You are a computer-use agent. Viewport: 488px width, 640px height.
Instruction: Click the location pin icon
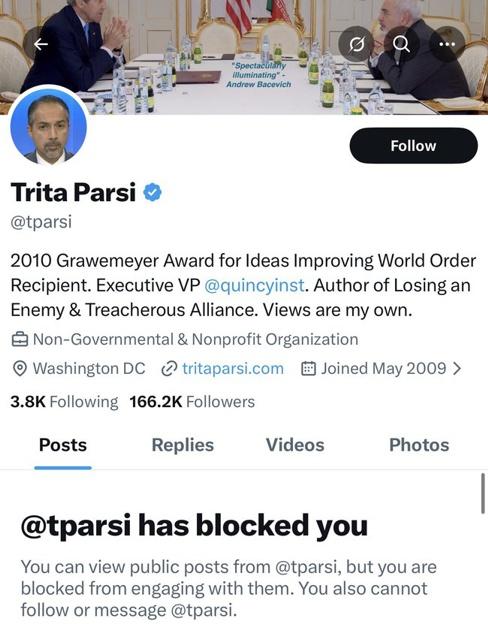[20, 369]
